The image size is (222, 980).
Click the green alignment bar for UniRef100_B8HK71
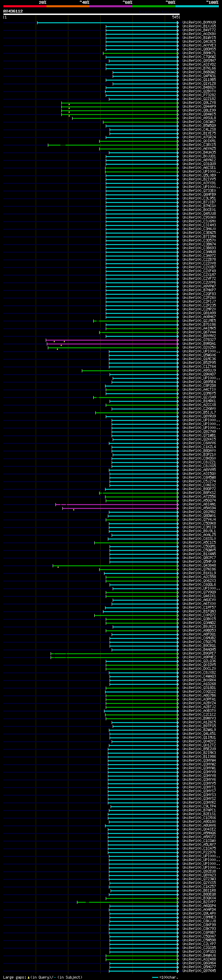[x=141, y=53]
